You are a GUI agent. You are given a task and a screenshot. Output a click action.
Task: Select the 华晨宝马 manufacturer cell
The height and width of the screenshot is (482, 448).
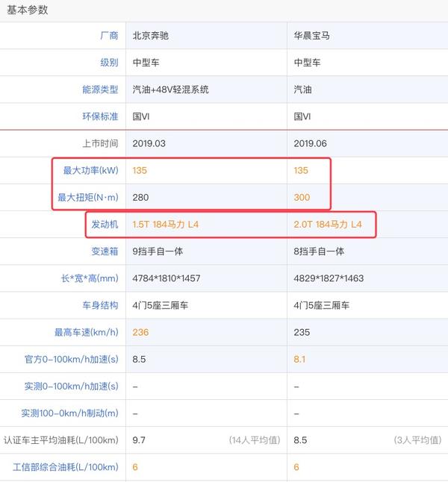[x=311, y=36]
